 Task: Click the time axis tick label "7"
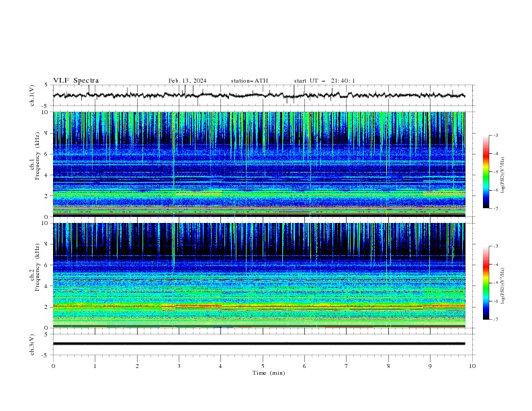pos(347,366)
